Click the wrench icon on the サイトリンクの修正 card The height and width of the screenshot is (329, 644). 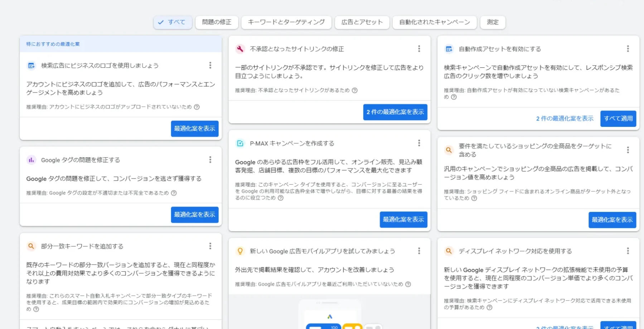coord(240,49)
